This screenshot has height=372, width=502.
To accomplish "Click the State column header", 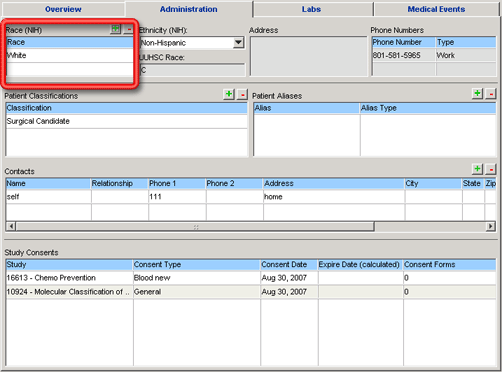I will click(473, 183).
